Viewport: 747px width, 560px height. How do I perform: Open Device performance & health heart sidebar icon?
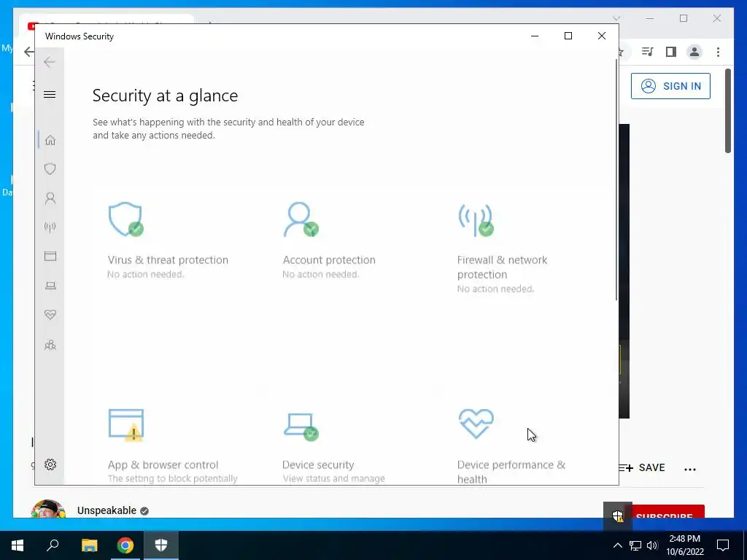pyautogui.click(x=50, y=315)
